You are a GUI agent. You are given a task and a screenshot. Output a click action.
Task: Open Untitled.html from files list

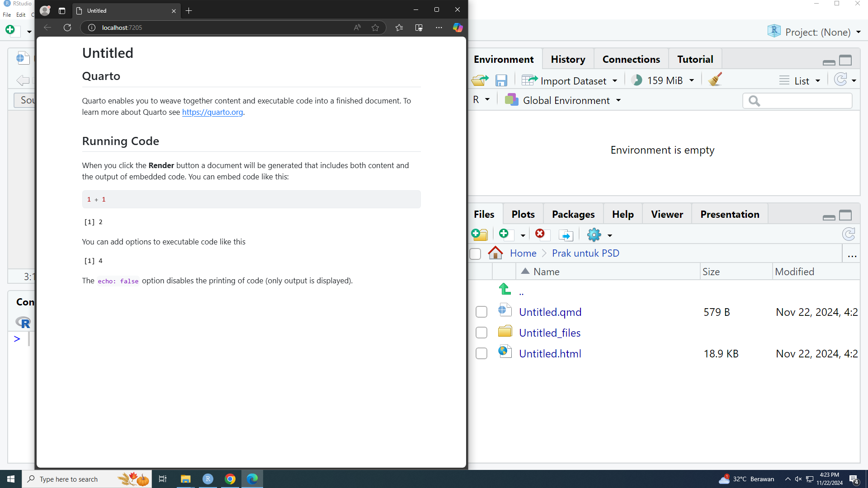point(550,353)
